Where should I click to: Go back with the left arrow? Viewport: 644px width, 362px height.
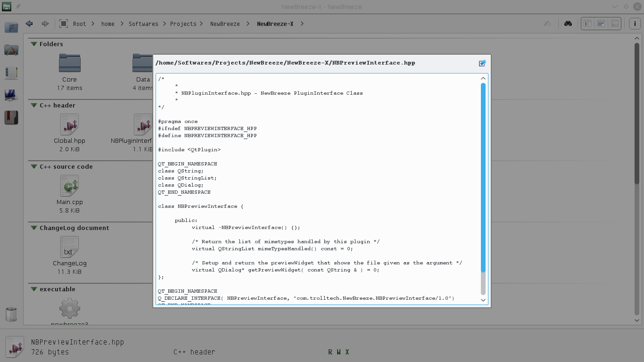[29, 24]
